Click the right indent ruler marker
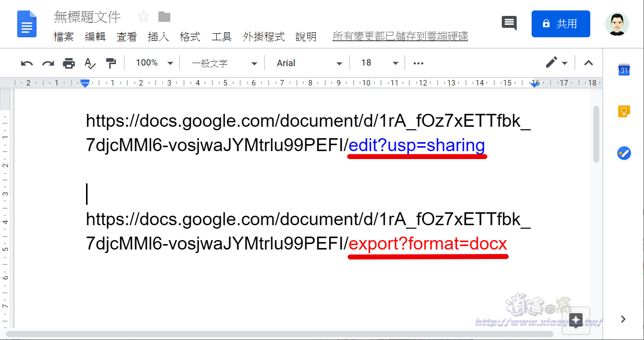 pyautogui.click(x=534, y=84)
